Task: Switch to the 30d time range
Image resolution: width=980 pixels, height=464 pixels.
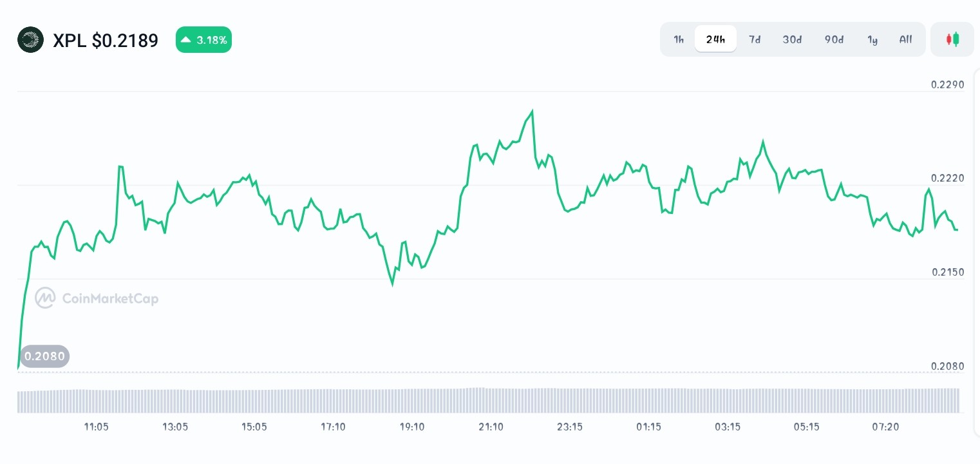Action: (792, 39)
